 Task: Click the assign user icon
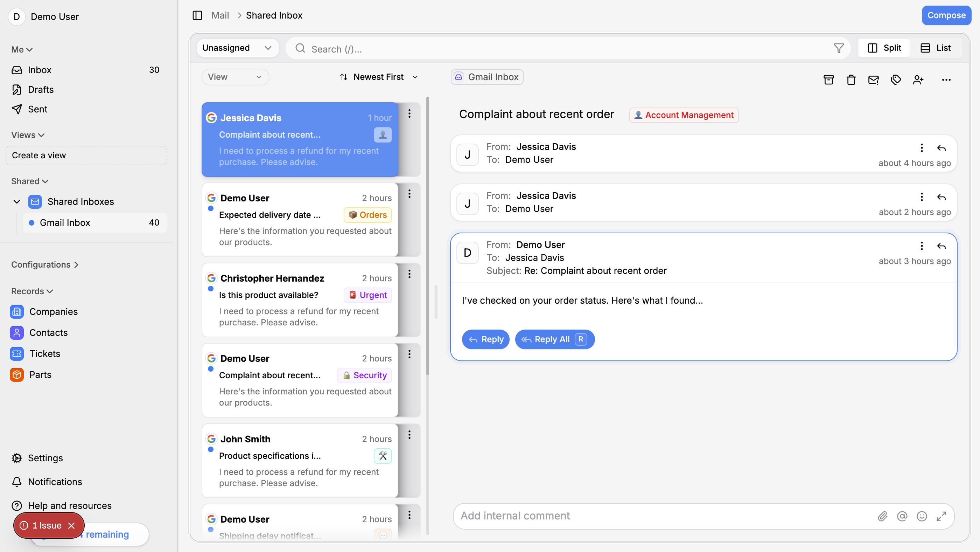click(x=918, y=80)
